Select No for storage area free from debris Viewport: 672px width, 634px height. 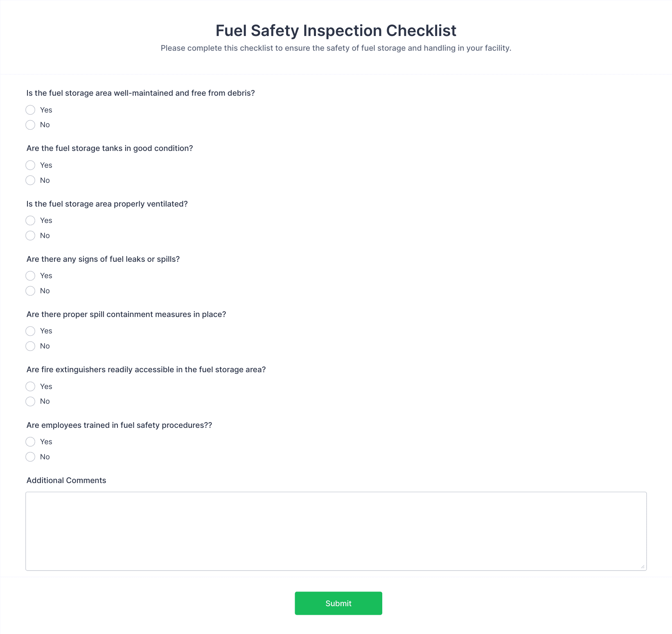click(x=30, y=125)
